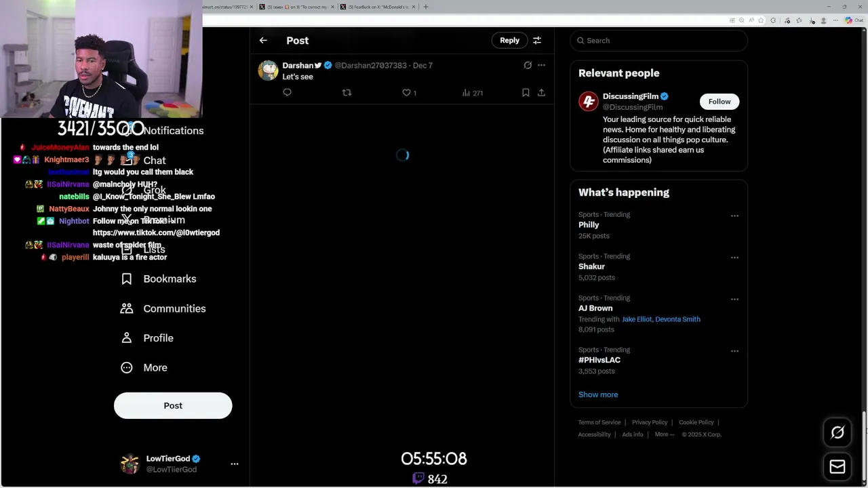Switch to the 'To correct my' browser tab

[x=297, y=7]
